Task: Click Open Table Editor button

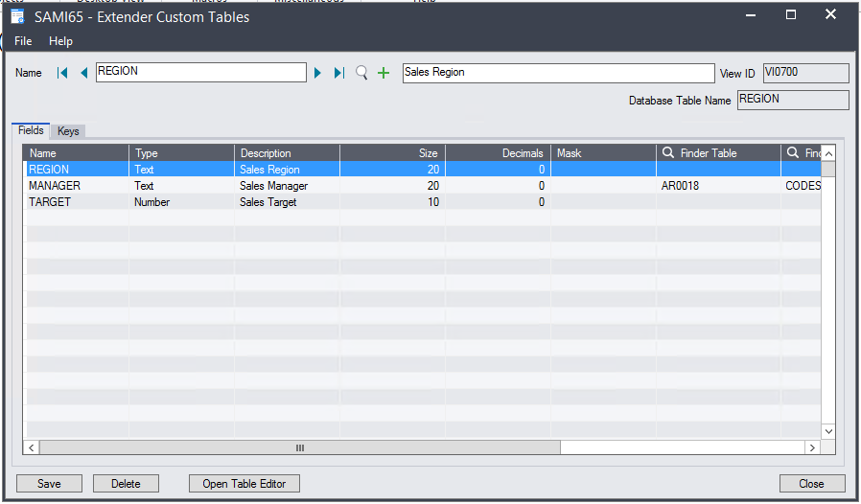Action: pos(244,484)
